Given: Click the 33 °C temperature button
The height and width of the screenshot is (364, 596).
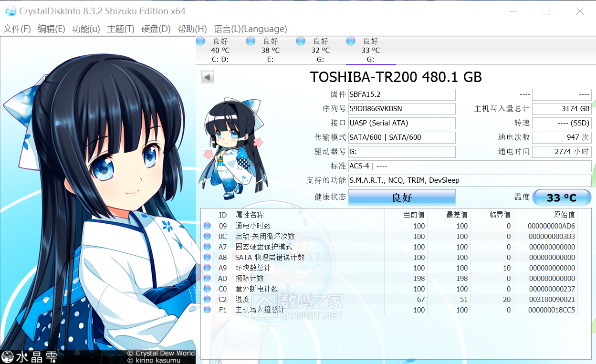Looking at the screenshot, I should (x=562, y=197).
